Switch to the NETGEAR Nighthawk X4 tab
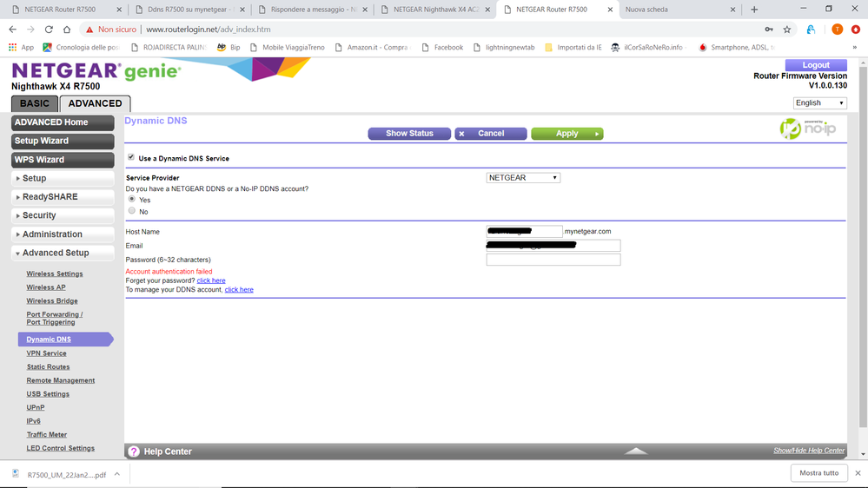The height and width of the screenshot is (488, 868). coord(435,10)
